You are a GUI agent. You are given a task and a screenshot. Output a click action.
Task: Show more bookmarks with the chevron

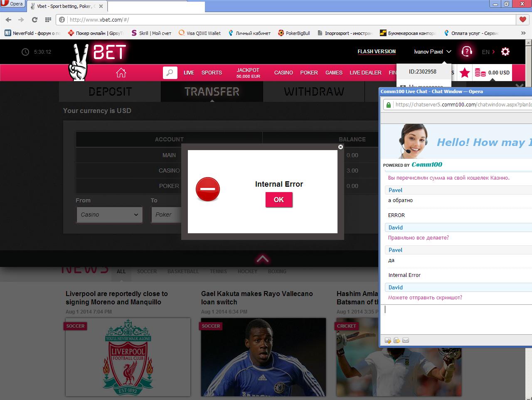pyautogui.click(x=523, y=33)
